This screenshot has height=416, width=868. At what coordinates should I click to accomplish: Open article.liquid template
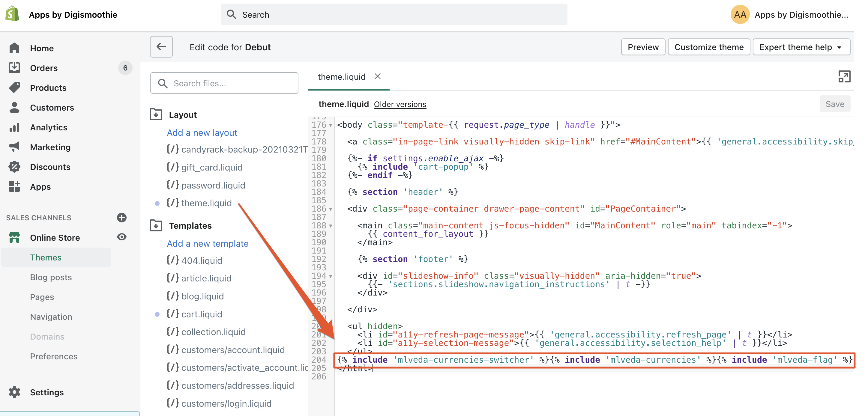pyautogui.click(x=199, y=278)
